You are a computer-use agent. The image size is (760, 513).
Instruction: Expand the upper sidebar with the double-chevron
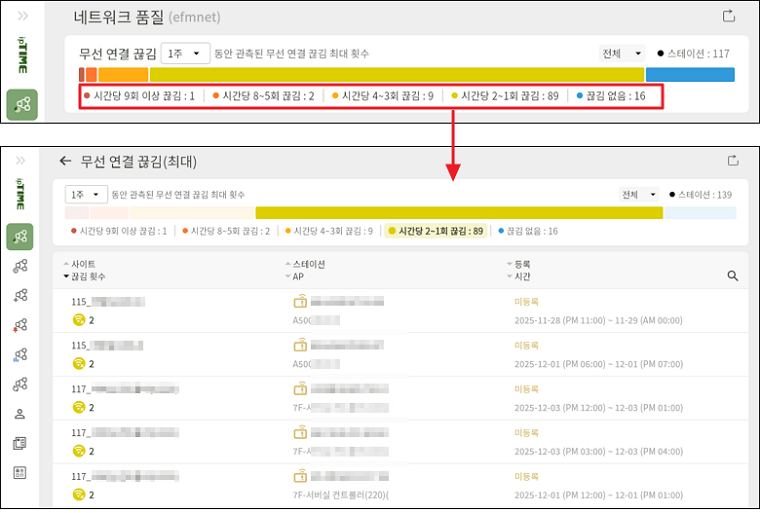22,17
